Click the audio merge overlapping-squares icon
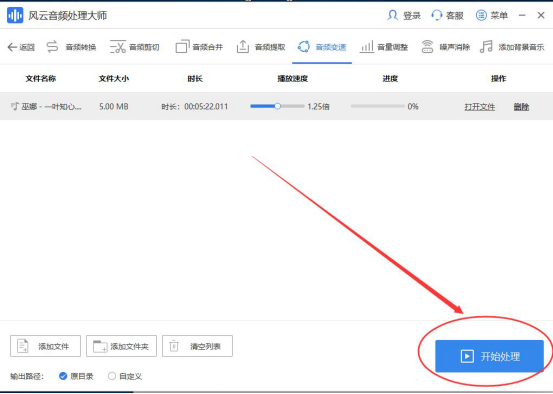Viewport: 553px width, 394px height. [x=182, y=47]
